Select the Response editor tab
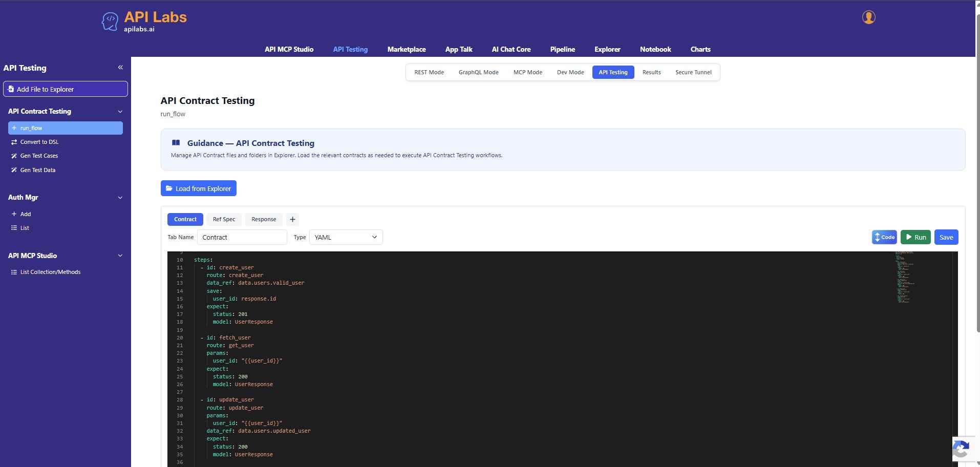Screen dimensions: 980x467 coord(264,219)
